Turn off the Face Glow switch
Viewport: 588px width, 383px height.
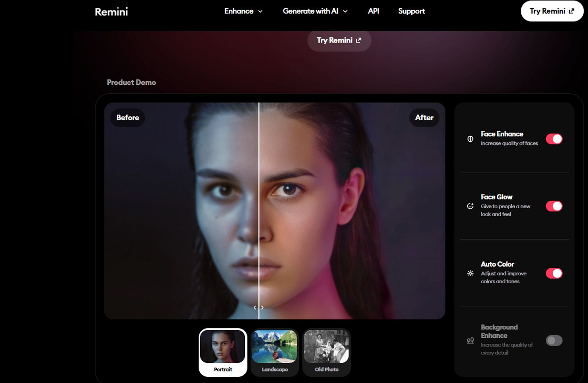coord(554,206)
